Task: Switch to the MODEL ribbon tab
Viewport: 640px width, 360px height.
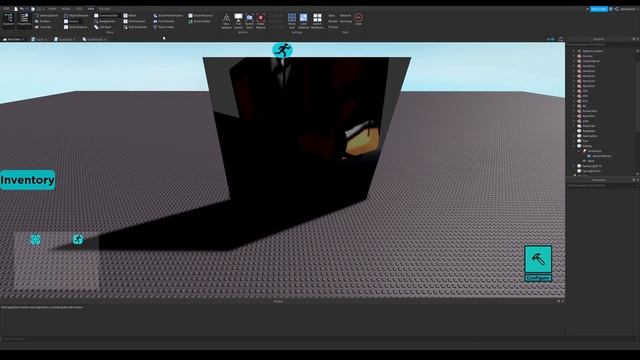Action: (66, 9)
